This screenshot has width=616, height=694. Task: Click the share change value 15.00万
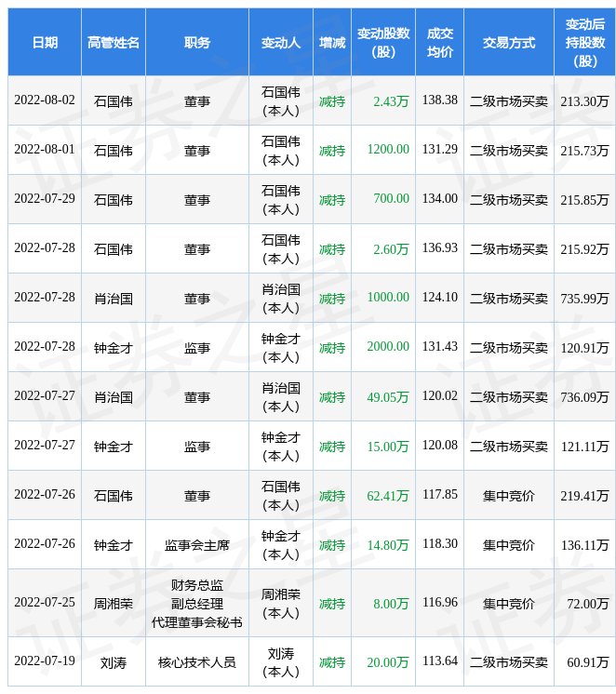point(388,447)
